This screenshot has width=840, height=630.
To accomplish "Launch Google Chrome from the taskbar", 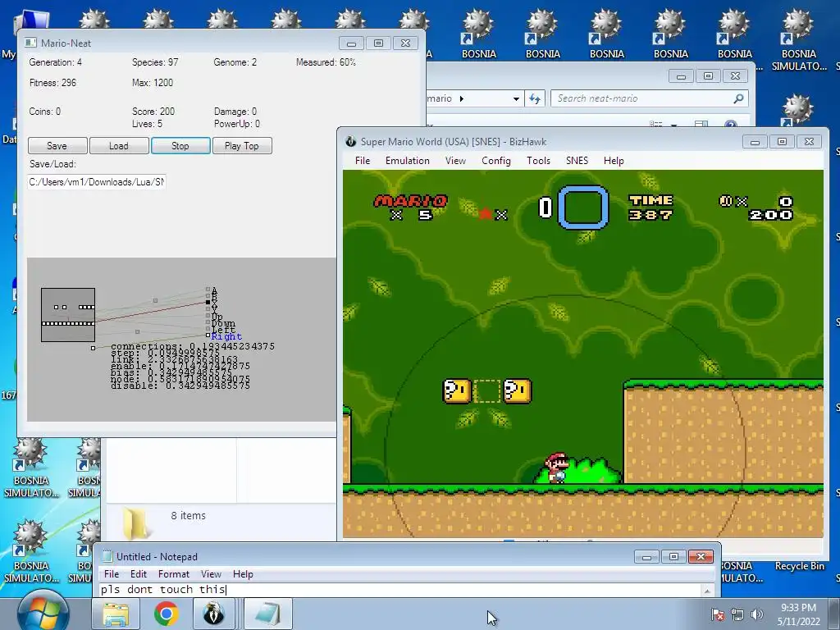I will pyautogui.click(x=166, y=614).
